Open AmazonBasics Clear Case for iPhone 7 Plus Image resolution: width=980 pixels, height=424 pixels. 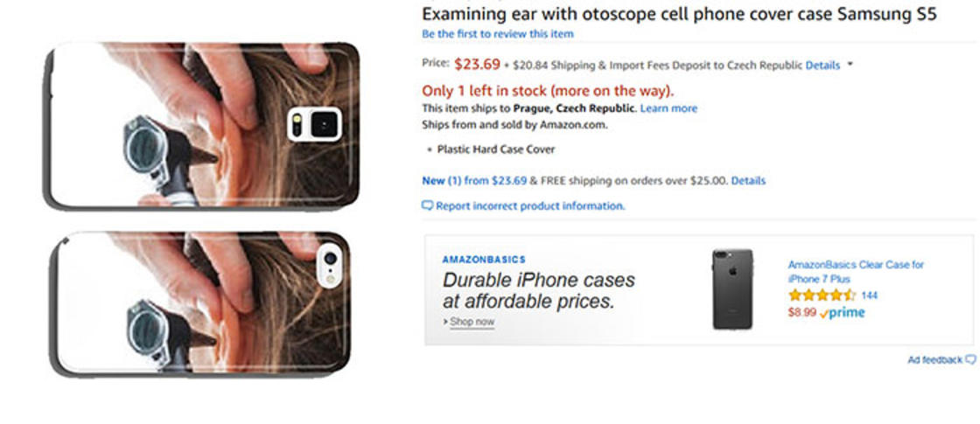point(855,271)
